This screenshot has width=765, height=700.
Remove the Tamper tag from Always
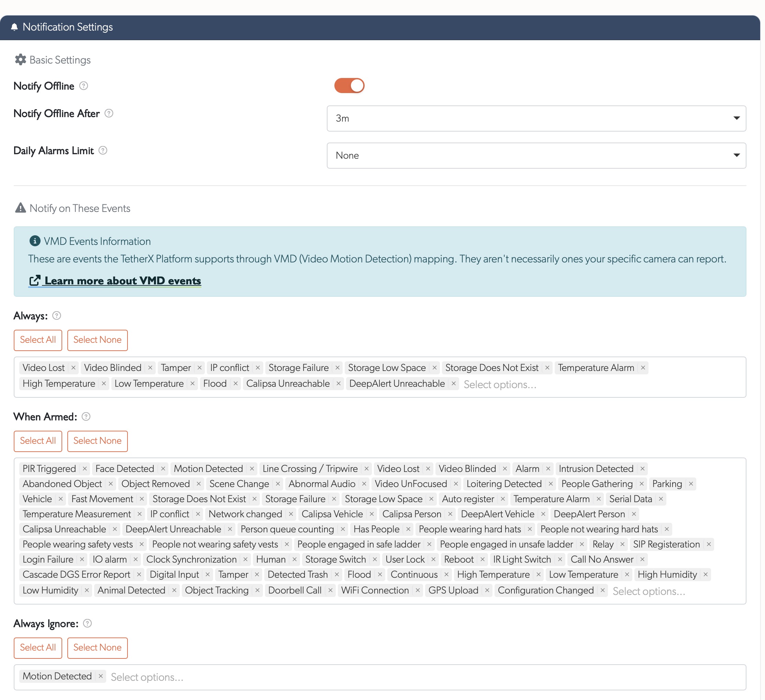point(199,368)
